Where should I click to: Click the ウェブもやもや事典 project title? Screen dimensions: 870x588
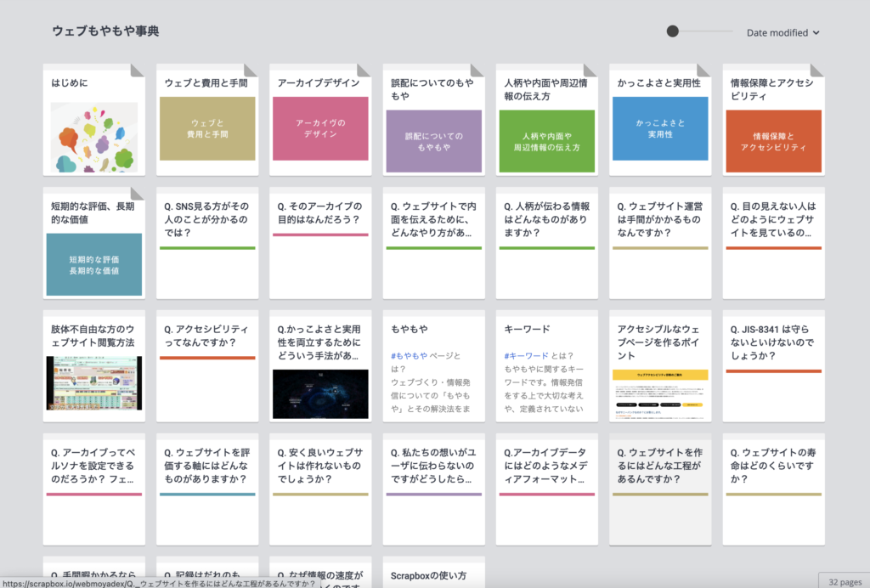pos(105,31)
